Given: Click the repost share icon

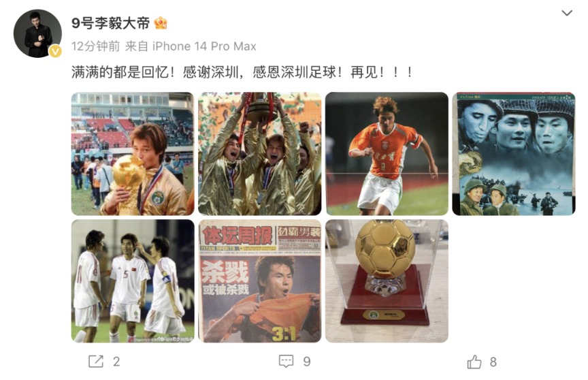Looking at the screenshot, I should coord(96,361).
